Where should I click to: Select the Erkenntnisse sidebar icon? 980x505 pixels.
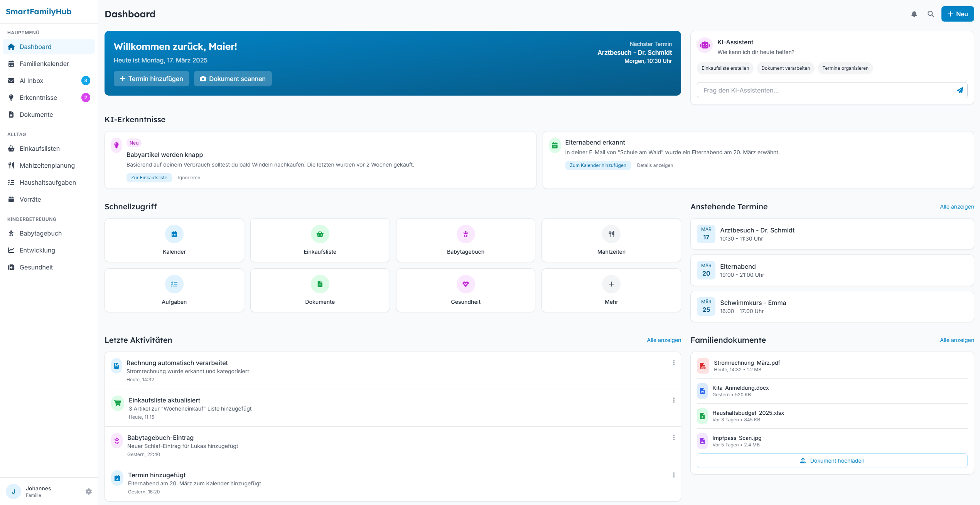tap(12, 98)
